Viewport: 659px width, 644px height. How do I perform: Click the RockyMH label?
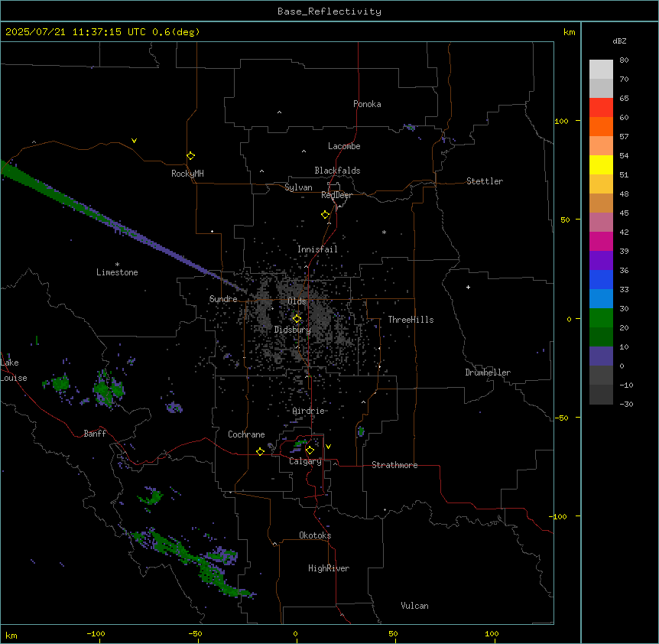(187, 174)
